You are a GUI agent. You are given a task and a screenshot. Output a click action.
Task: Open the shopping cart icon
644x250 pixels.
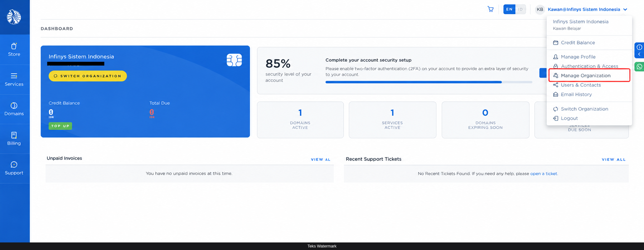(x=490, y=9)
